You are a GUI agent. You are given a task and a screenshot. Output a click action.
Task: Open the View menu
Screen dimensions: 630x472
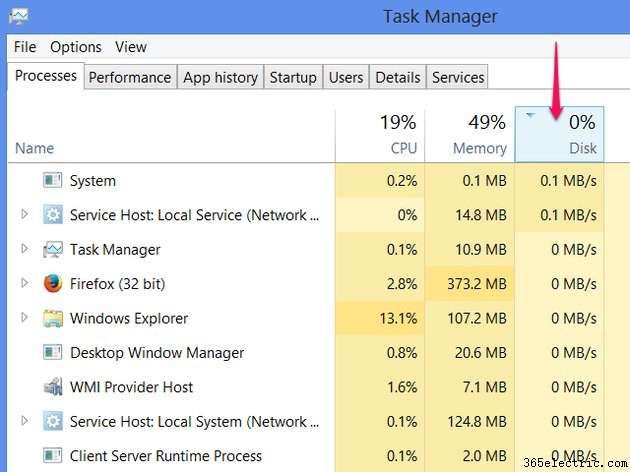point(131,47)
